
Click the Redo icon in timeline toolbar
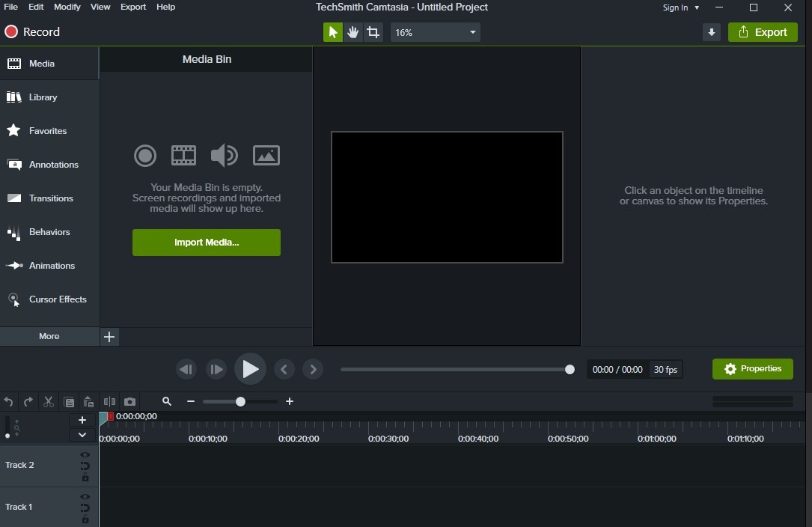tap(28, 401)
